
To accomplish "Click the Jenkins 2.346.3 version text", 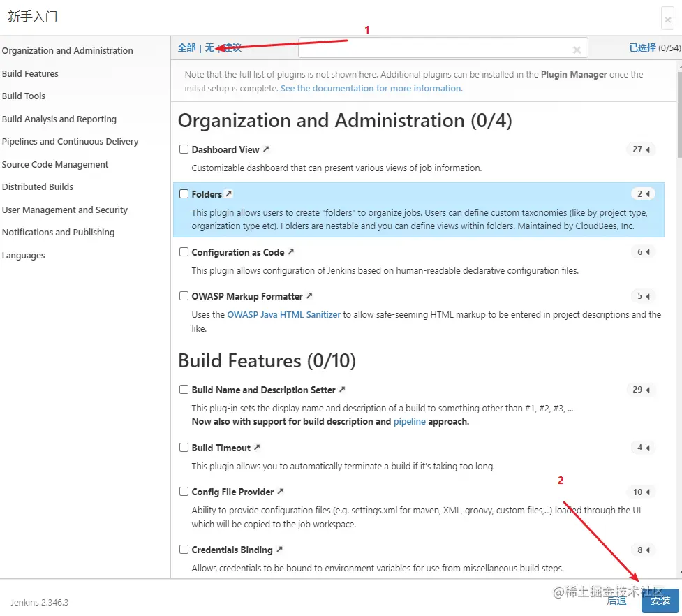I will tap(40, 602).
